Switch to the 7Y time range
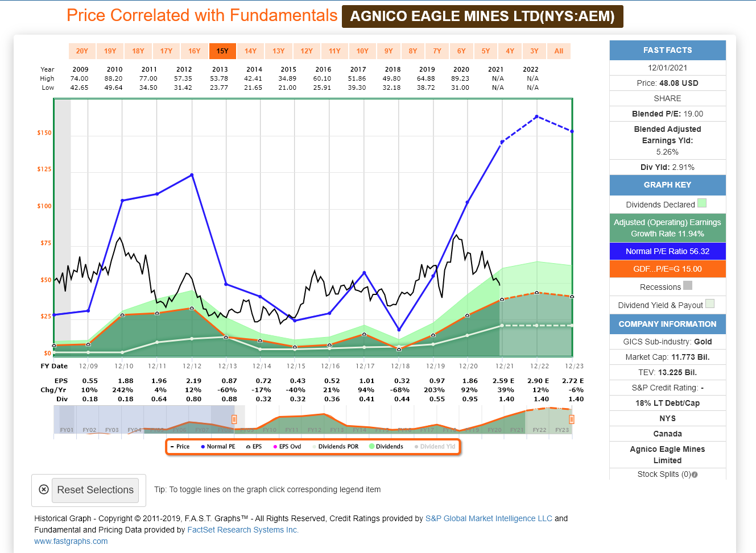Screen dimensions: 756x553 (x=437, y=51)
